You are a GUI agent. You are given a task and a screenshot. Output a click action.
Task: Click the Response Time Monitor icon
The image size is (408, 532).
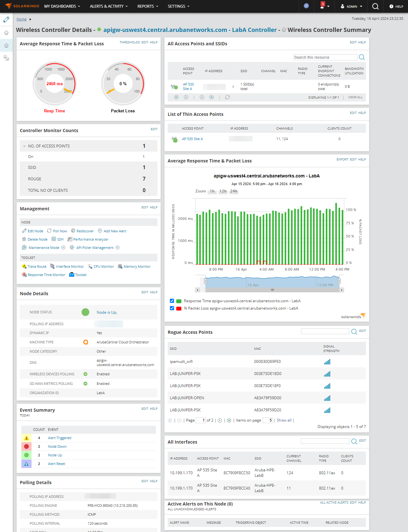click(x=24, y=275)
